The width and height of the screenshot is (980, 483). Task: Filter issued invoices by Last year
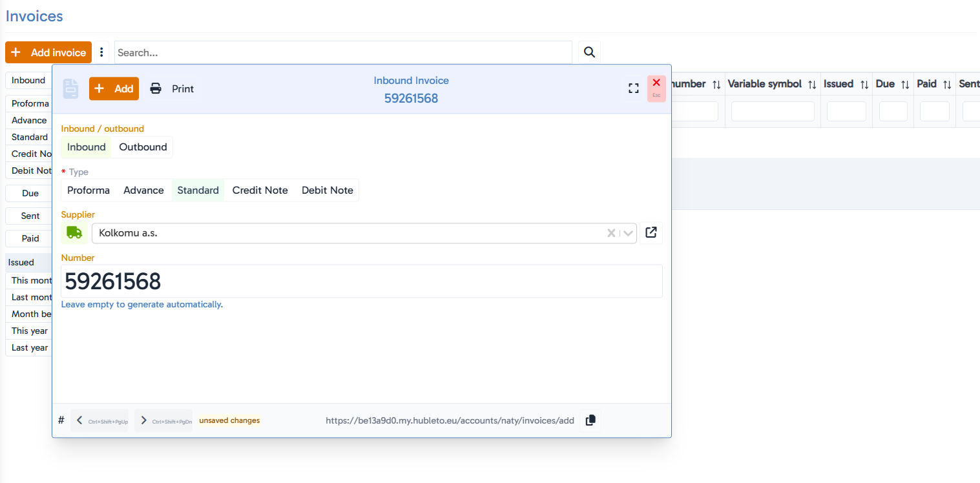point(30,347)
